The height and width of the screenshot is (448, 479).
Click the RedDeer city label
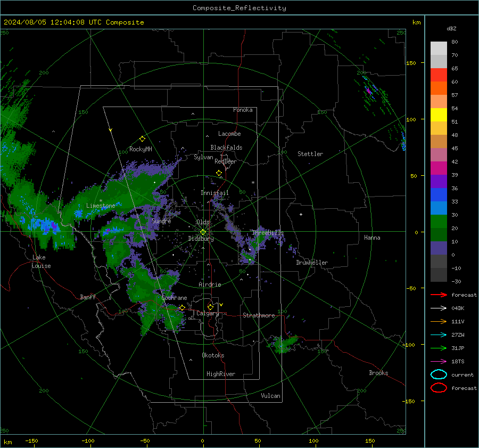(226, 161)
